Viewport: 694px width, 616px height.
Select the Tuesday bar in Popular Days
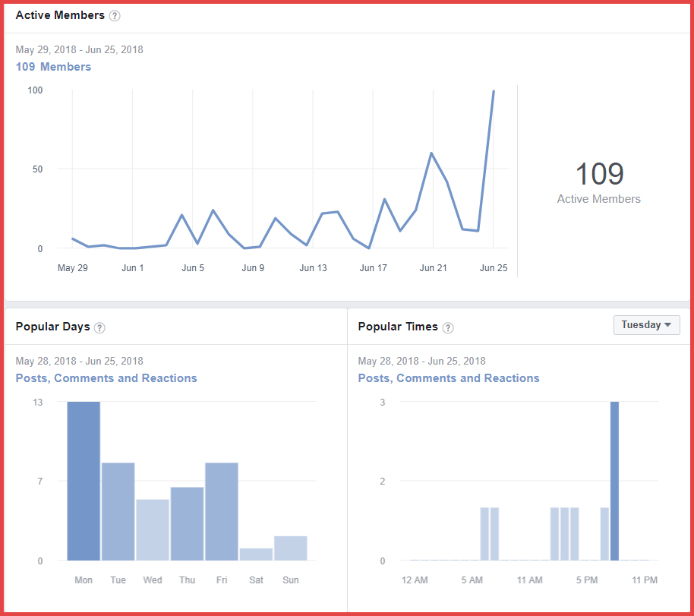tap(118, 511)
